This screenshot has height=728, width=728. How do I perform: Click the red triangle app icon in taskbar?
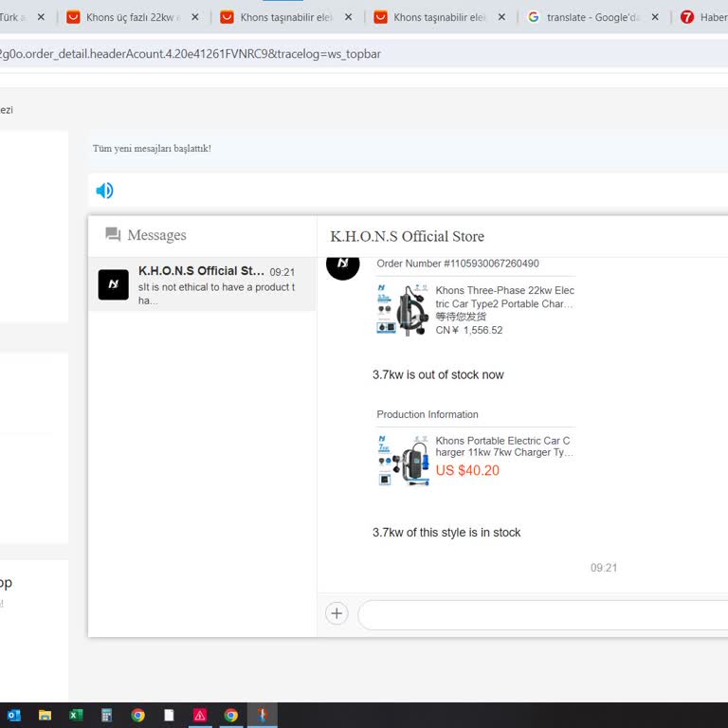(x=200, y=716)
